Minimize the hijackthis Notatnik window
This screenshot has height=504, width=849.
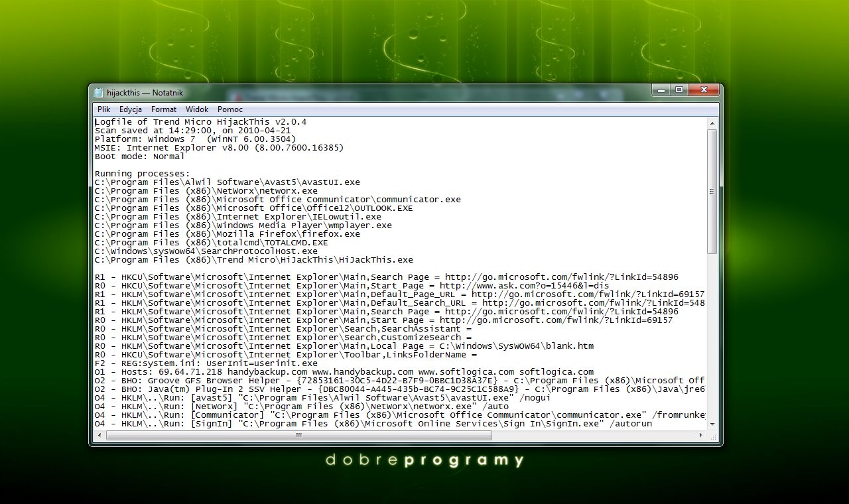tap(661, 90)
